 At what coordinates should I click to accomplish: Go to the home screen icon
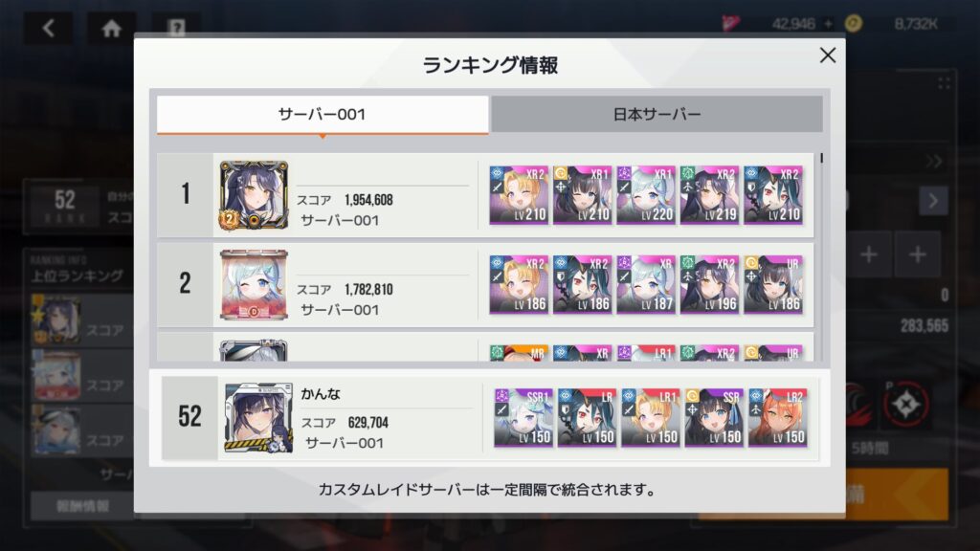click(x=111, y=28)
